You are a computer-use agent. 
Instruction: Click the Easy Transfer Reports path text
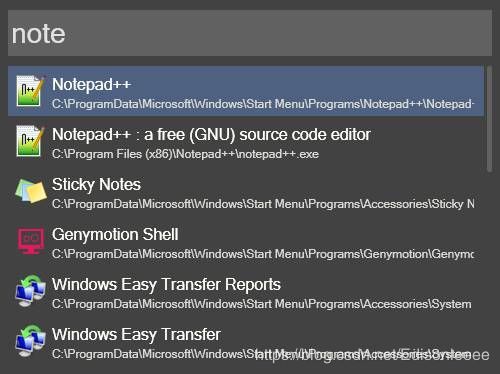(262, 304)
